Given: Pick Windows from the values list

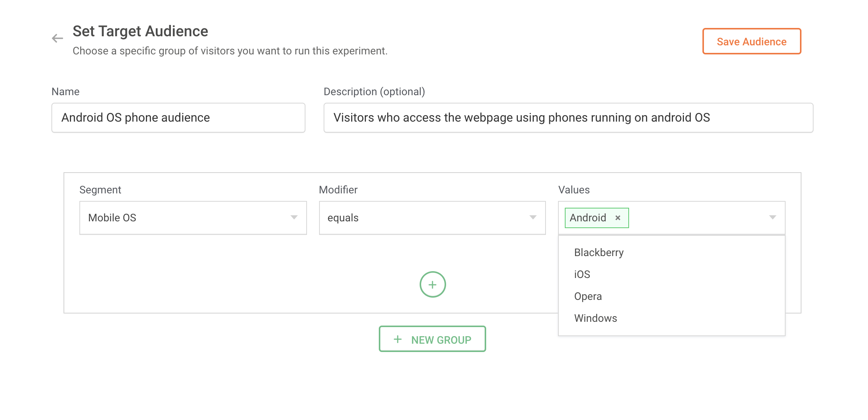Looking at the screenshot, I should pyautogui.click(x=595, y=318).
